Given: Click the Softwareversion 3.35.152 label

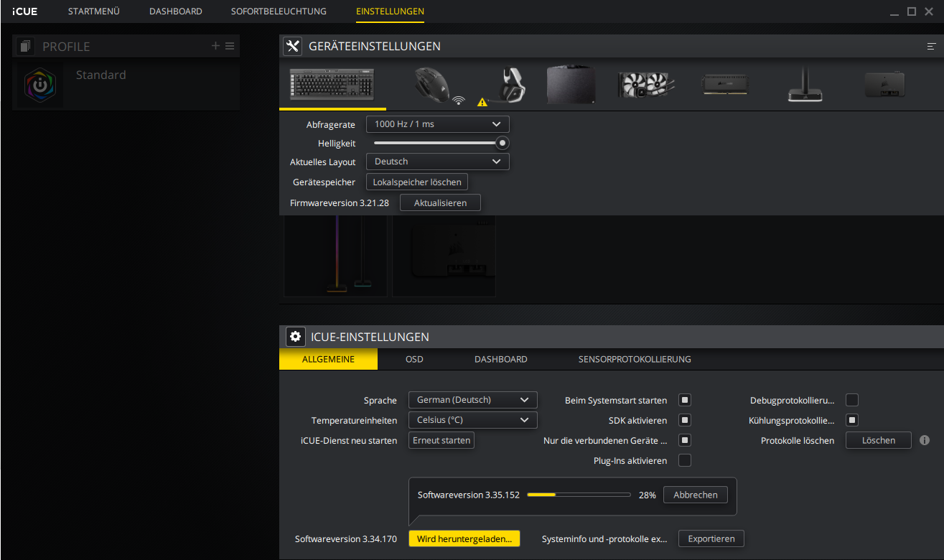Looking at the screenshot, I should point(469,495).
